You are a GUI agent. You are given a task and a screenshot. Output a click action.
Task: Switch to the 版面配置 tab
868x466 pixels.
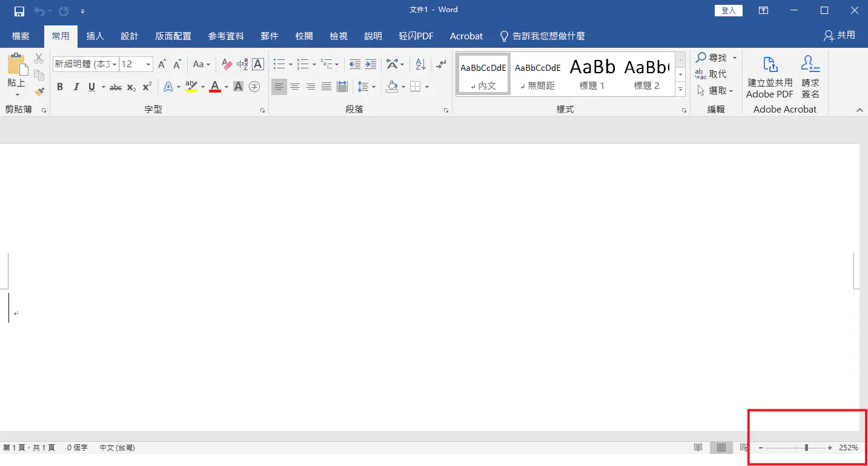[173, 36]
